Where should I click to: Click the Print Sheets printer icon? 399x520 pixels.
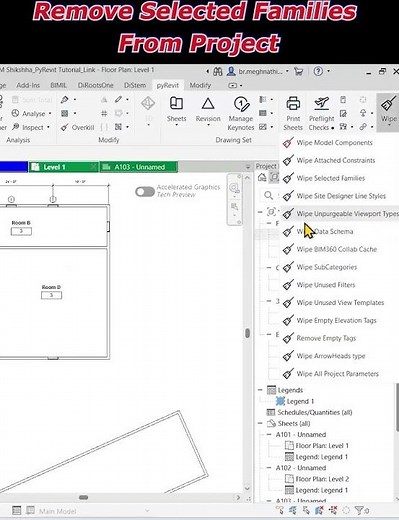[x=293, y=104]
